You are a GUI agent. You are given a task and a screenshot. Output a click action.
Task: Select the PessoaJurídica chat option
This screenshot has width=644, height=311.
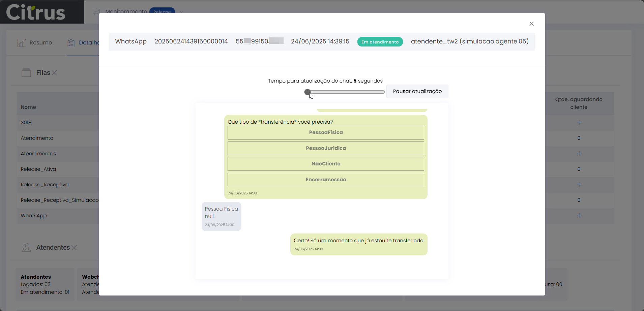[326, 148]
